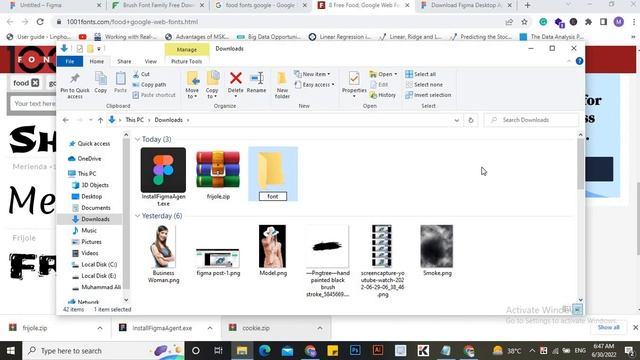Viewport: 640px width, 360px height.
Task: Click the Up directory arrow
Action: pos(100,120)
